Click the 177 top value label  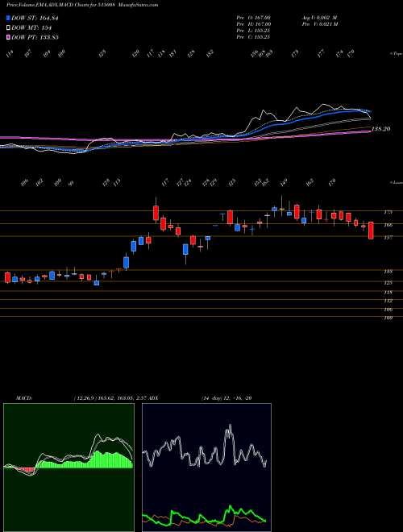click(x=321, y=53)
